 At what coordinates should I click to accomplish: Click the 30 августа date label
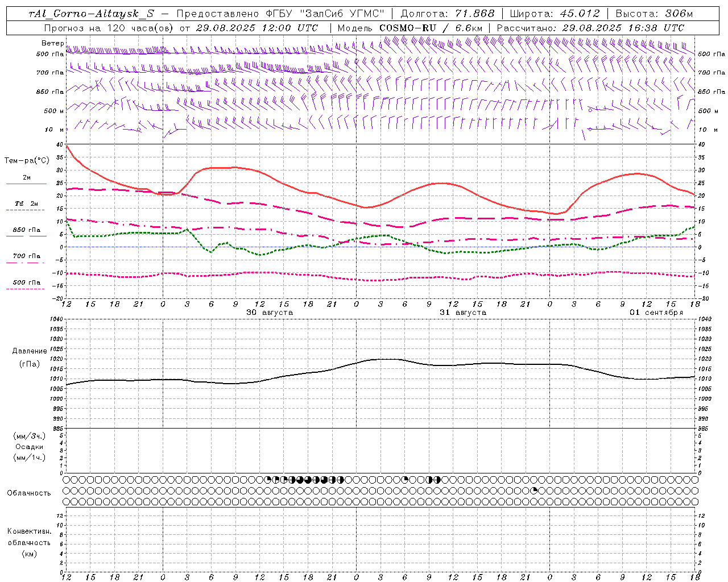point(270,313)
